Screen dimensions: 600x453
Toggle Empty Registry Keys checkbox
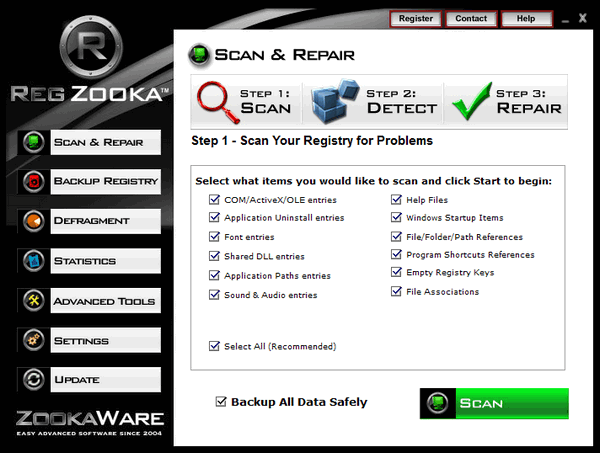pos(396,272)
